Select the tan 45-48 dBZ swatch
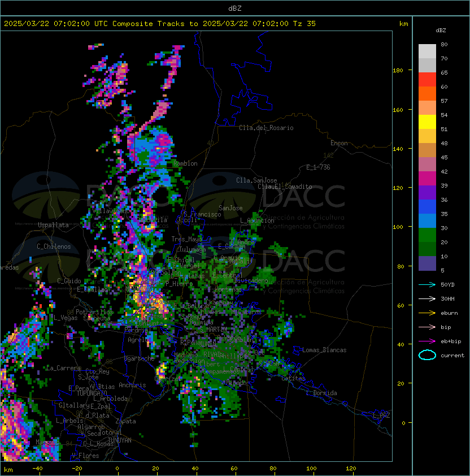Image resolution: width=470 pixels, height=476 pixels. (427, 150)
